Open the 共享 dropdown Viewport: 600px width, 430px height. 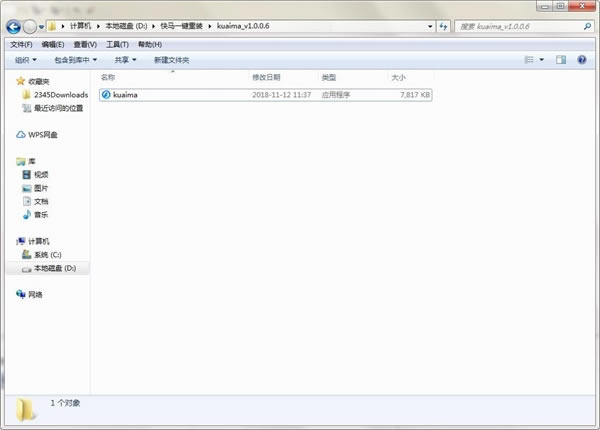tap(125, 60)
